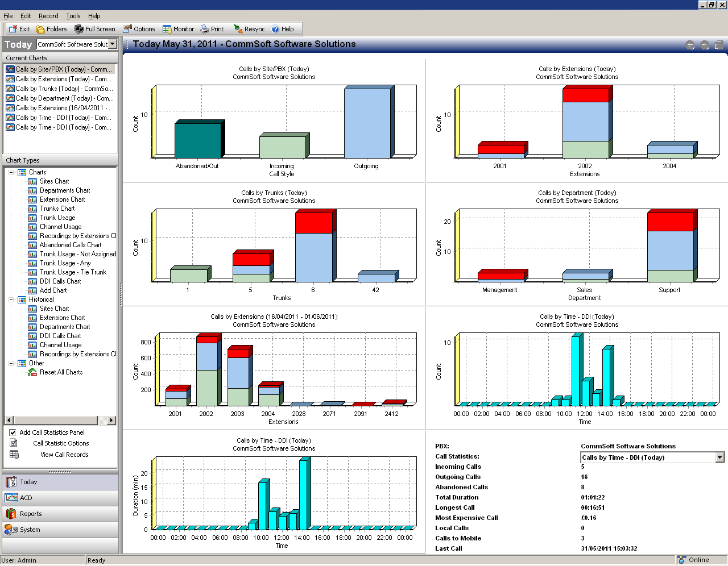Open the CommSoft Software Solutions site dropdown
Screen dimensions: 728x566
(x=112, y=44)
